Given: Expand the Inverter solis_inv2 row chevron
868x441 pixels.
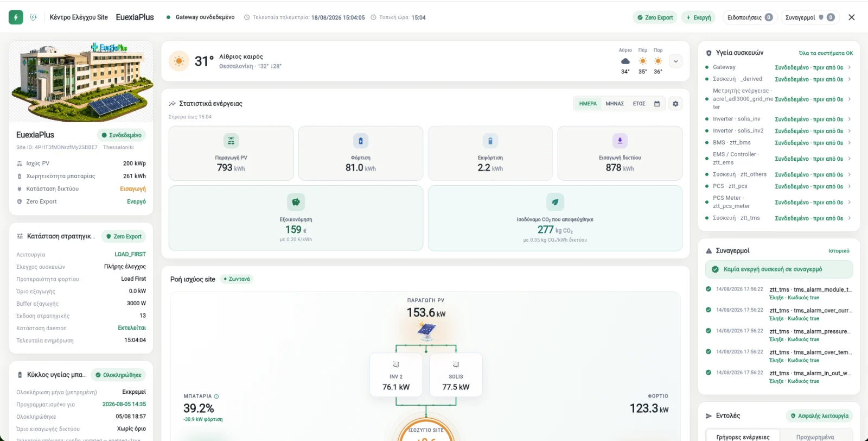Looking at the screenshot, I should pos(849,131).
